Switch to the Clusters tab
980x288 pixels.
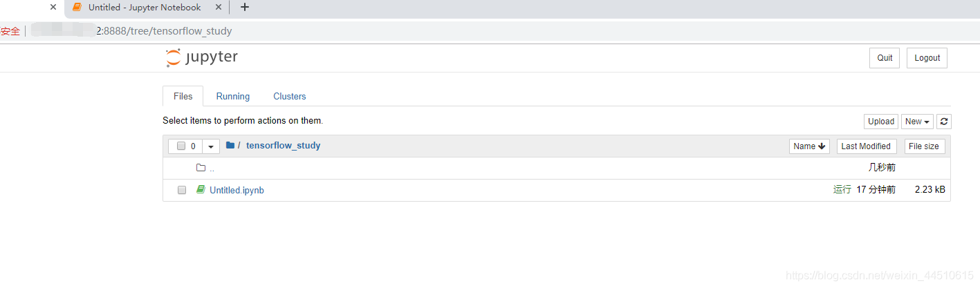[x=289, y=97]
